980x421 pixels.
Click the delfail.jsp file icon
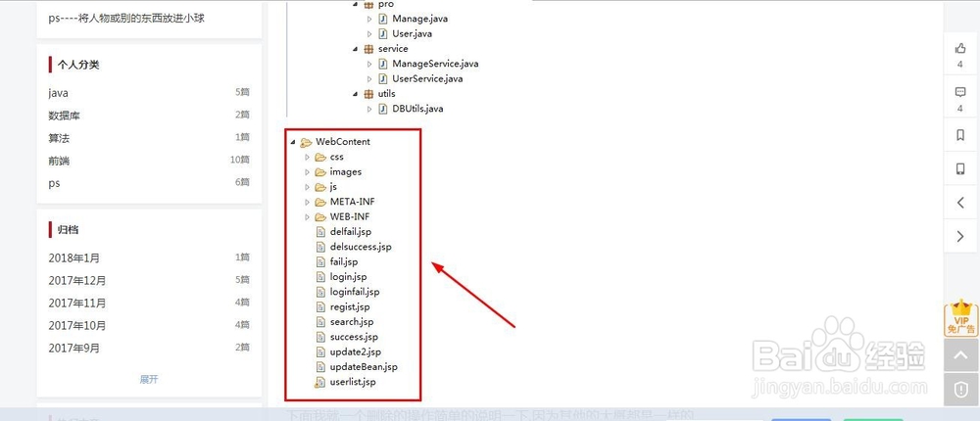click(320, 232)
